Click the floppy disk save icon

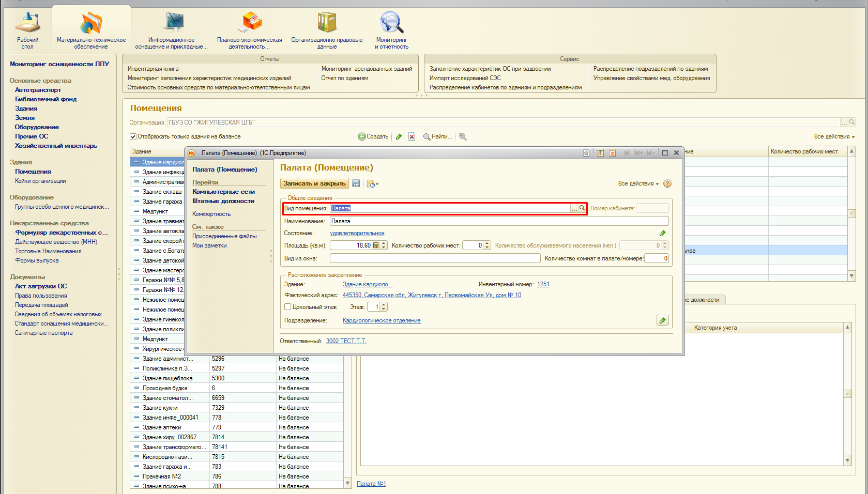coord(356,183)
